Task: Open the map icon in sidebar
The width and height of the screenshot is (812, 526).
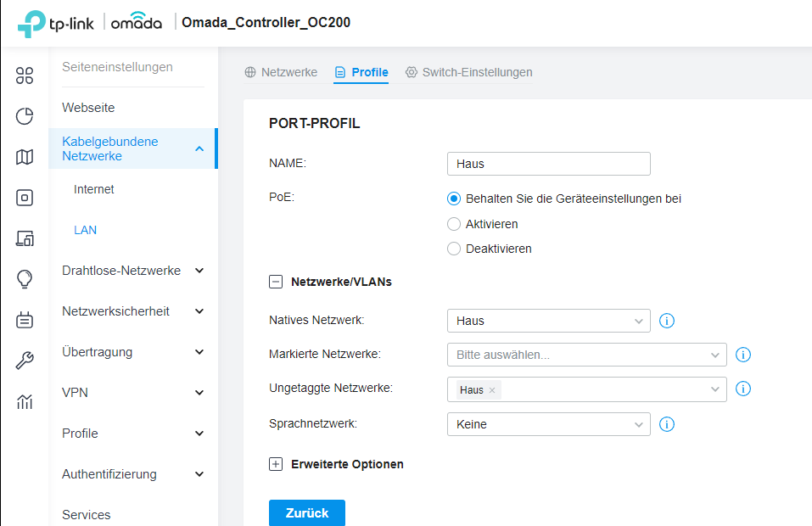Action: (25, 157)
